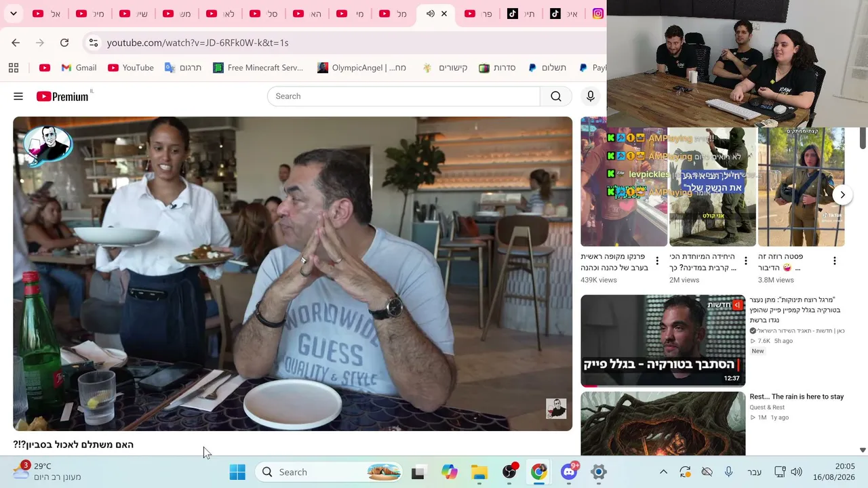Open Windows Settings gear on the taskbar
Viewport: 868px width, 488px height.
pos(599,472)
